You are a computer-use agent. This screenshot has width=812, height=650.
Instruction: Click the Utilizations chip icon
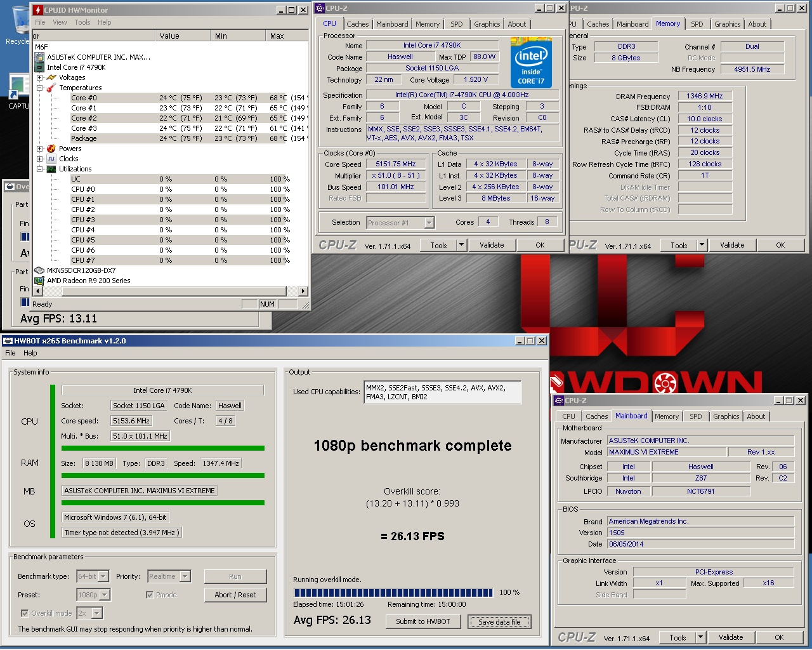click(x=51, y=169)
